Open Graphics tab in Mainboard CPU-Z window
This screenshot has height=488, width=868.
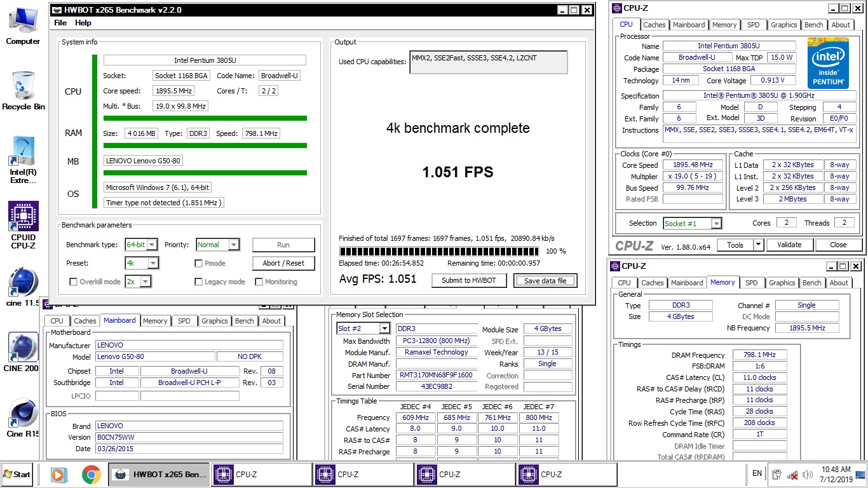[214, 321]
